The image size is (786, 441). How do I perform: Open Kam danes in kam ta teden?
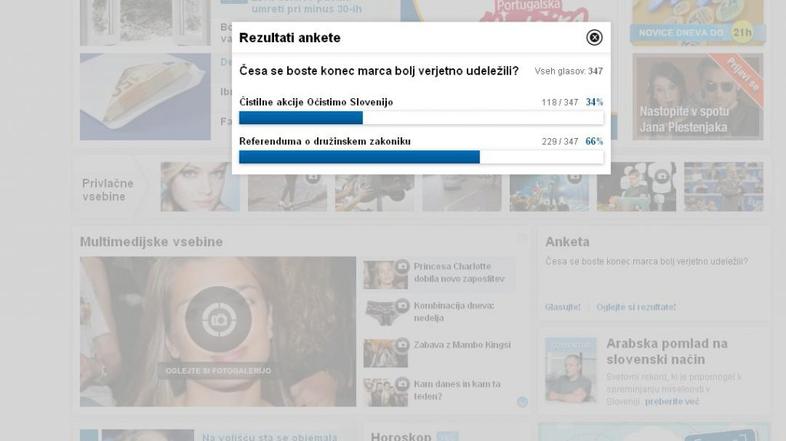[457, 390]
